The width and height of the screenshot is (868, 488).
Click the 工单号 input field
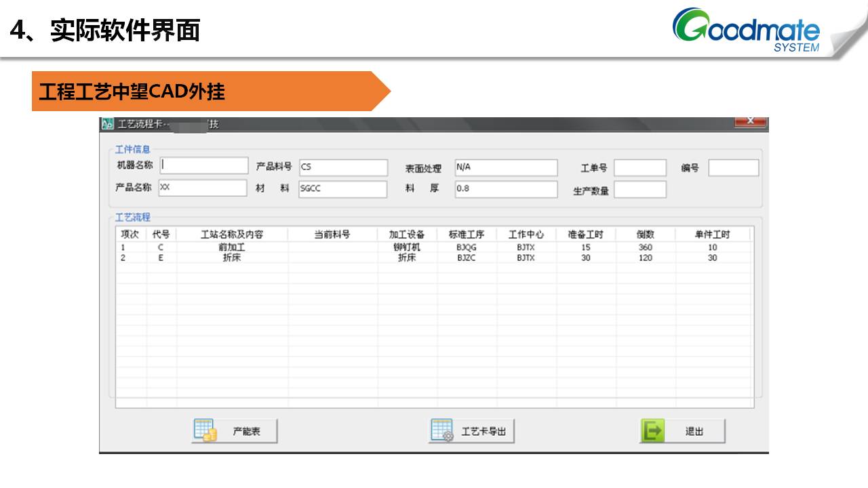point(640,168)
